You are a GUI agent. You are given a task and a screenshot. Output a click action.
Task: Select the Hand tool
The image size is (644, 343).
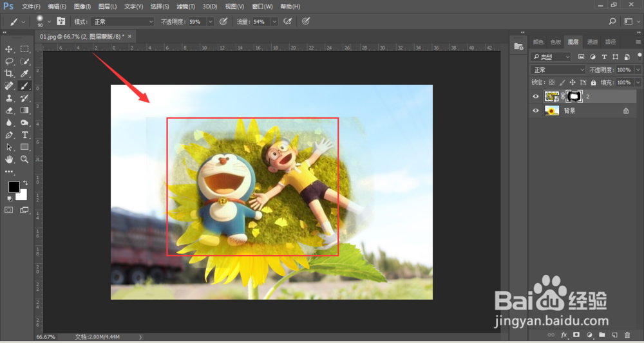click(8, 159)
